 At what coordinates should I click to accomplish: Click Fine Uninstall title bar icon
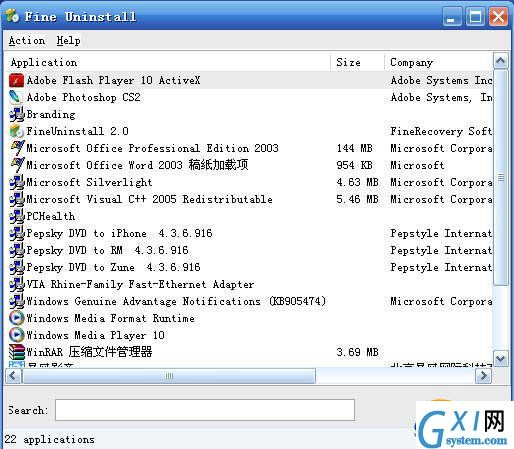(x=12, y=16)
